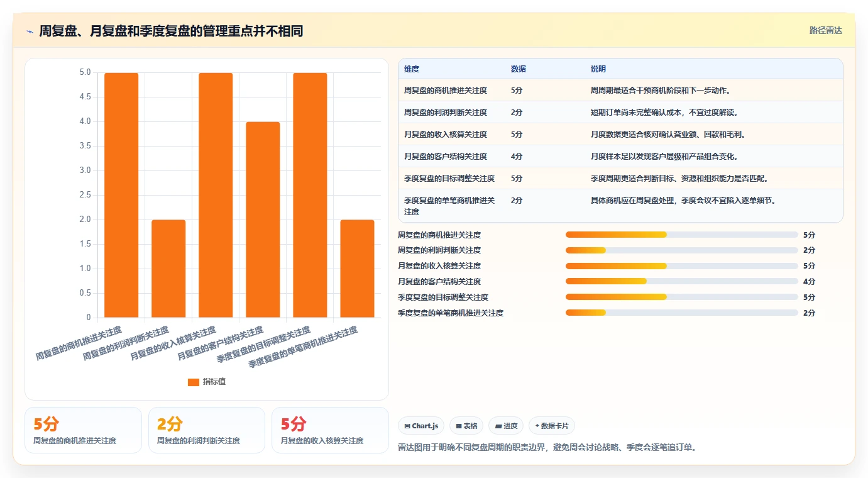
Task: Click the chart bar for 月复盘的收入核算关注度
Action: (x=216, y=195)
